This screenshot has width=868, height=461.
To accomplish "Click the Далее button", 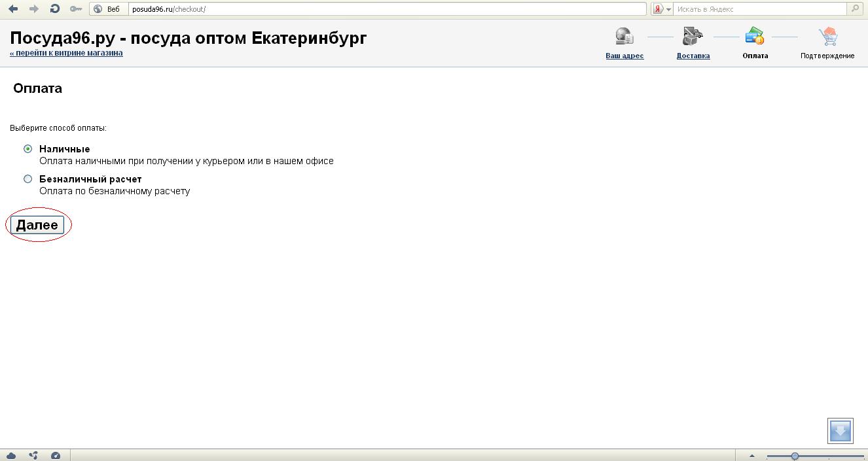I will [37, 225].
